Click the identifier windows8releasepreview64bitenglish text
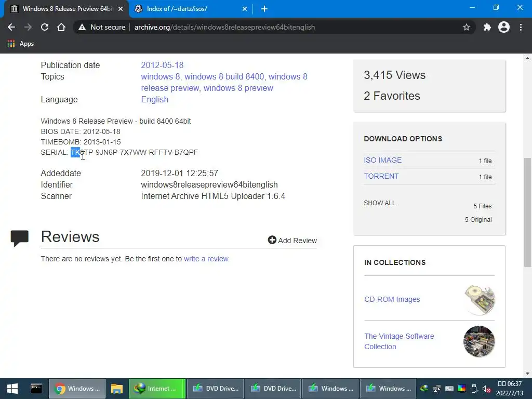This screenshot has height=399, width=532. pyautogui.click(x=209, y=185)
